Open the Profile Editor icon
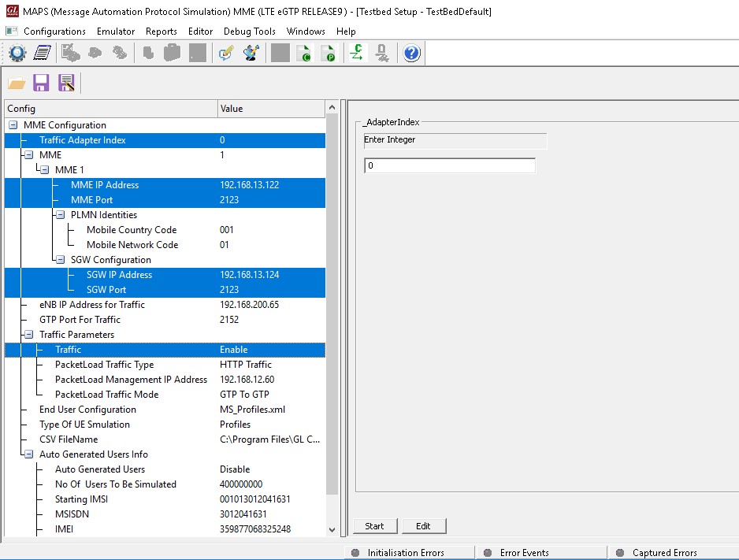This screenshot has height=560, width=739. 43,53
